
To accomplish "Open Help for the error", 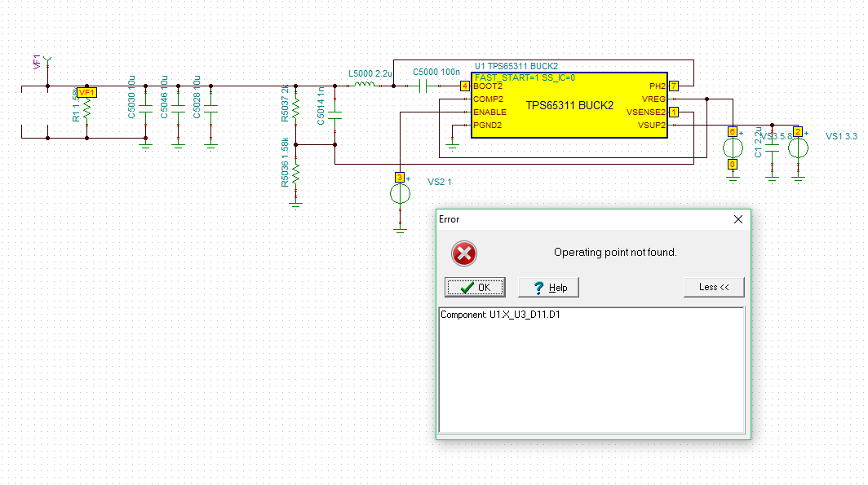I will [x=548, y=287].
